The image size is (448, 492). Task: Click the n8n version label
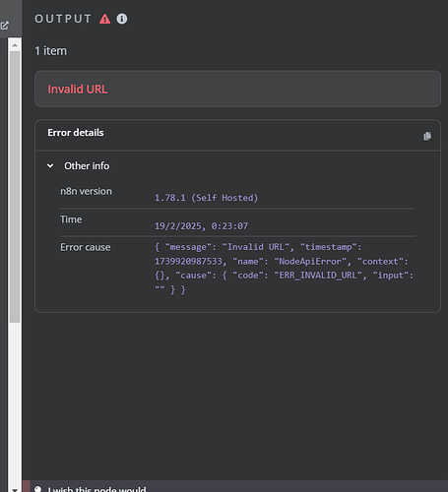86,191
